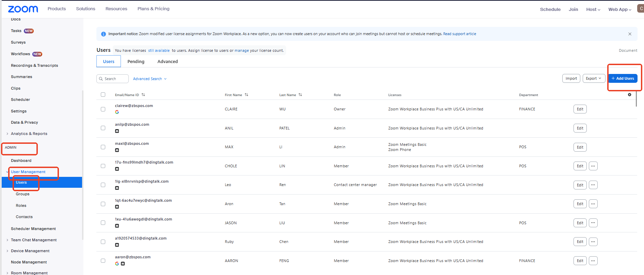
Task: Tick the checkbox for Aron Tan
Action: coord(103,204)
